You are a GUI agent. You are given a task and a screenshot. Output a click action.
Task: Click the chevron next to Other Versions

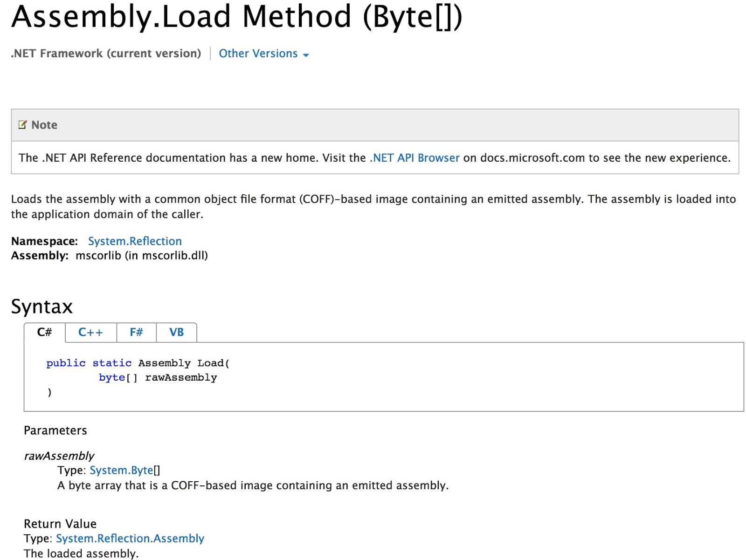pos(306,55)
